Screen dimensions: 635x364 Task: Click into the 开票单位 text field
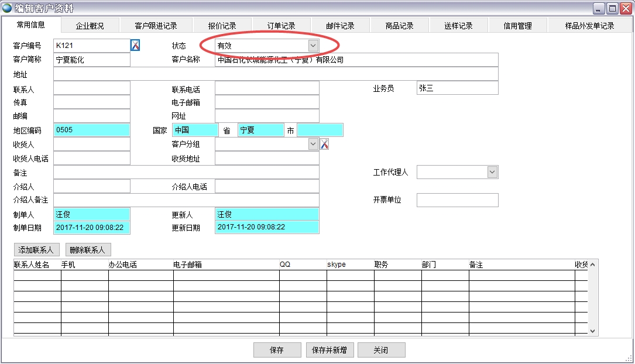pyautogui.click(x=457, y=200)
